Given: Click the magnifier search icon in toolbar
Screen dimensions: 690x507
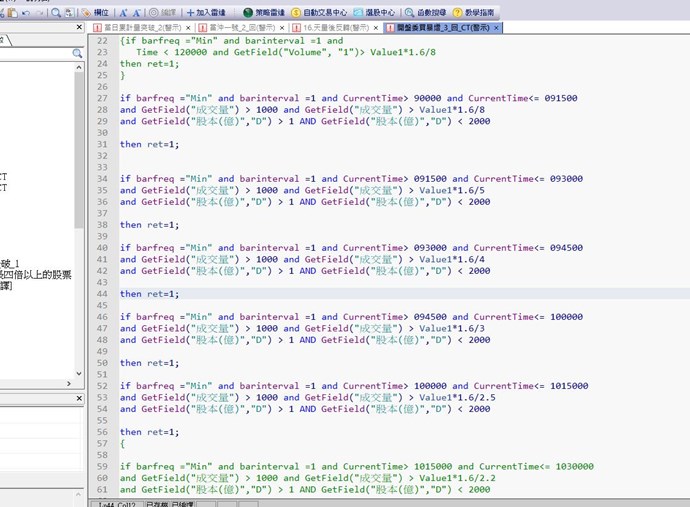Looking at the screenshot, I should pos(56,12).
